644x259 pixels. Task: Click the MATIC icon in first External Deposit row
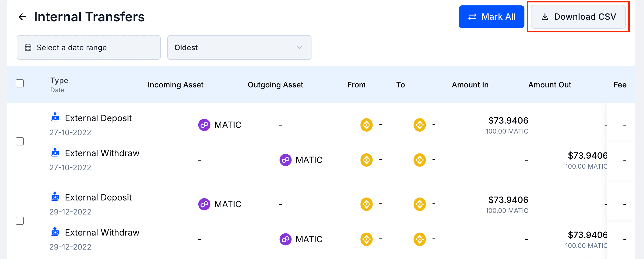tap(204, 125)
